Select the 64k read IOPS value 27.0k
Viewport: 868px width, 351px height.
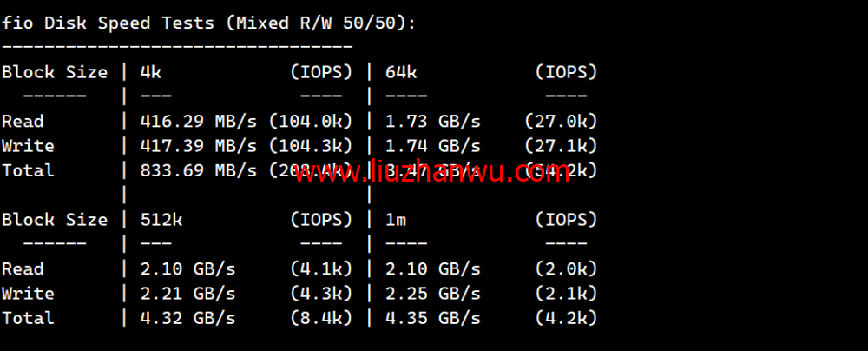pos(561,122)
